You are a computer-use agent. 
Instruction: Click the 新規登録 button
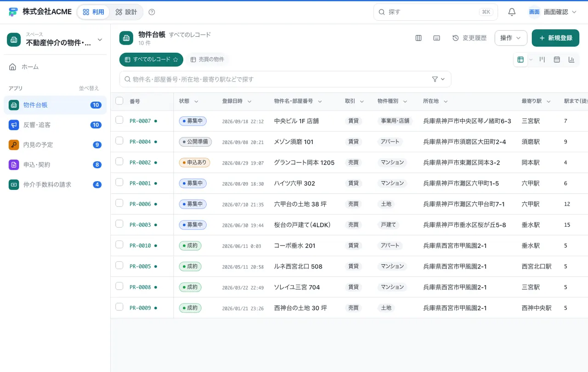point(555,38)
